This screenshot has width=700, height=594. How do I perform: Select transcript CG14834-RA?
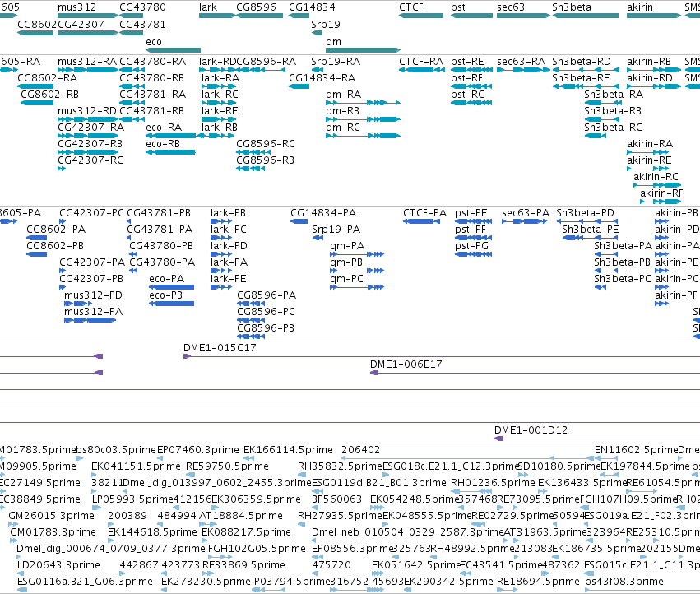tap(299, 86)
